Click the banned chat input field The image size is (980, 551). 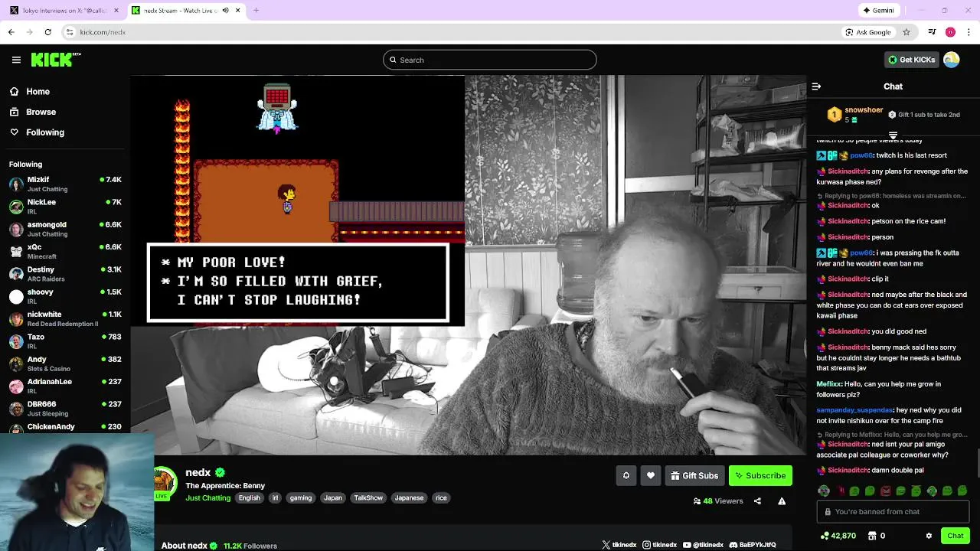point(893,512)
